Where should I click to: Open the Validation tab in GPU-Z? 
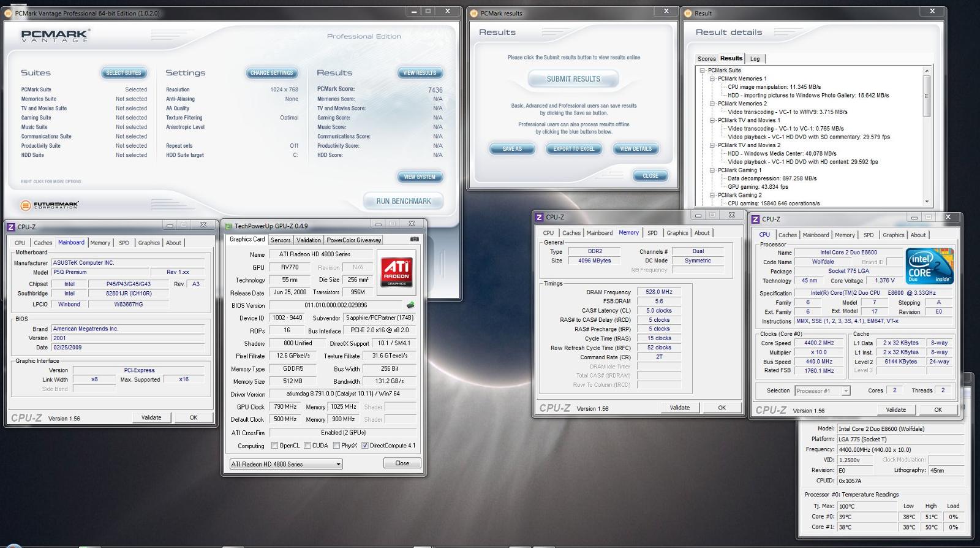click(x=308, y=240)
